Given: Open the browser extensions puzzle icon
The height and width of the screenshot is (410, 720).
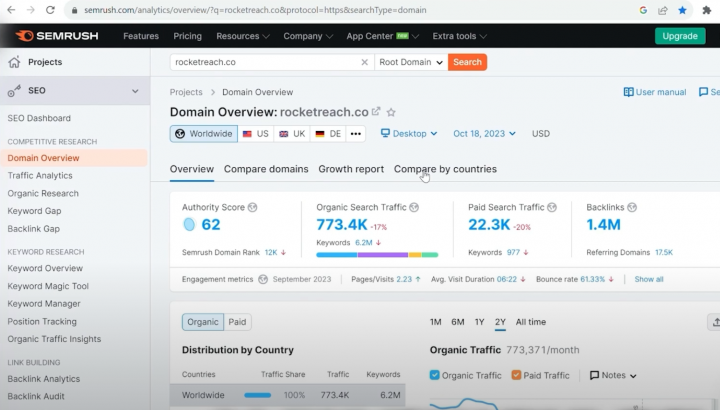Looking at the screenshot, I should (707, 10).
